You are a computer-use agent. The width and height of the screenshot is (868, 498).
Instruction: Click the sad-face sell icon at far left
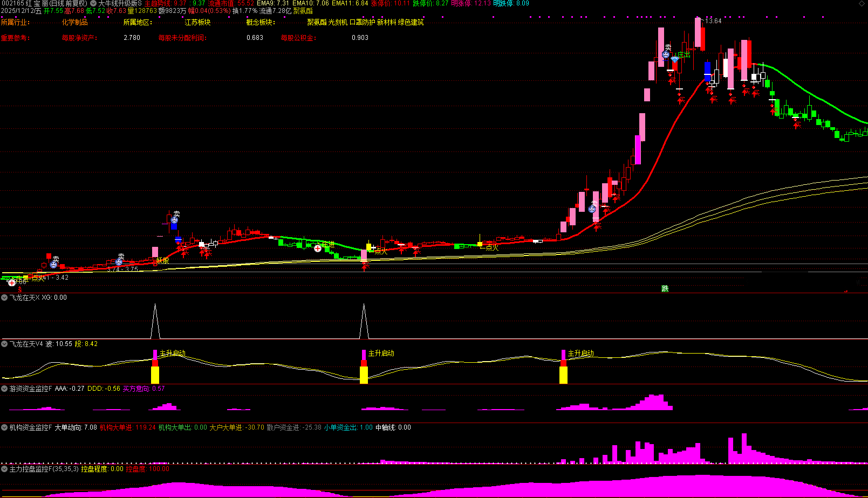[x=53, y=265]
